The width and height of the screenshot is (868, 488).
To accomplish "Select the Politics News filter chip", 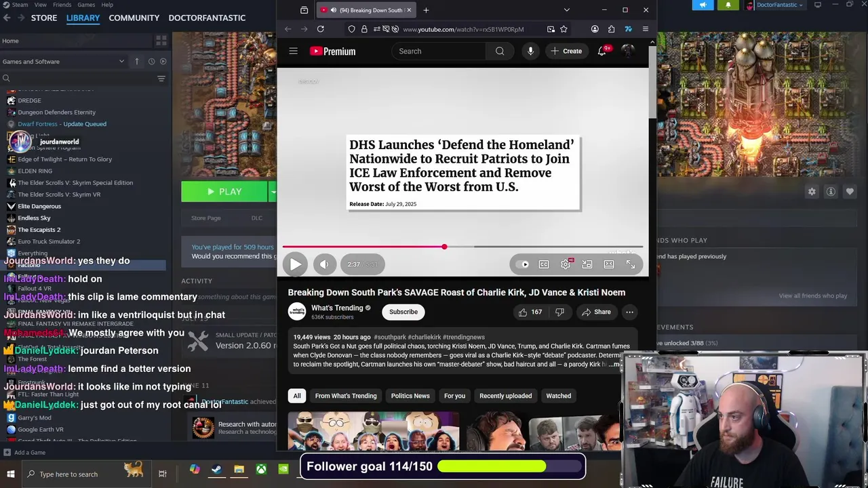I will (x=410, y=396).
